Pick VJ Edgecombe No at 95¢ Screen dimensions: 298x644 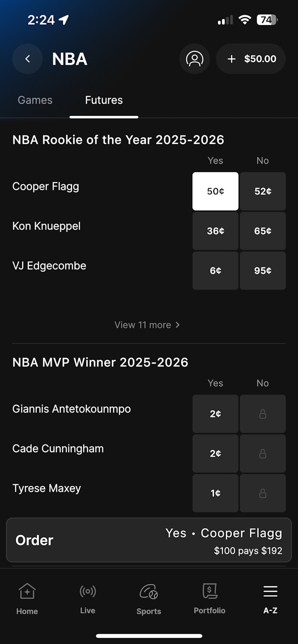(x=263, y=271)
